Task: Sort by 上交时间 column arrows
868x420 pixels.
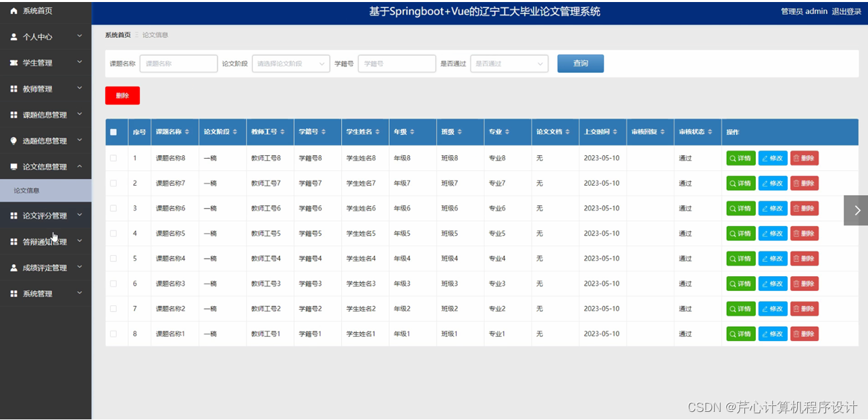Action: click(615, 132)
